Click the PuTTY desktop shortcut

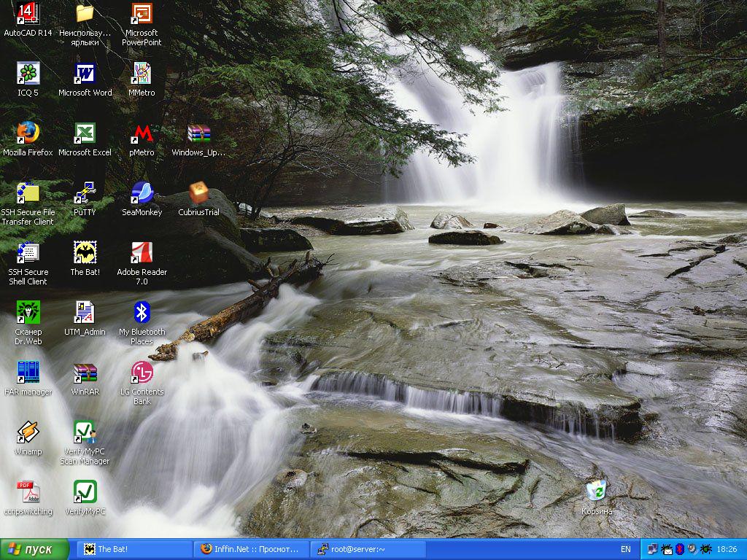coord(85,199)
